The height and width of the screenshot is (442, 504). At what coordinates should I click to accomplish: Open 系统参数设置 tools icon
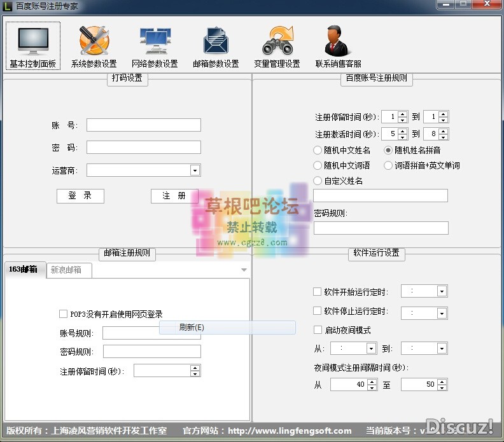[94, 46]
